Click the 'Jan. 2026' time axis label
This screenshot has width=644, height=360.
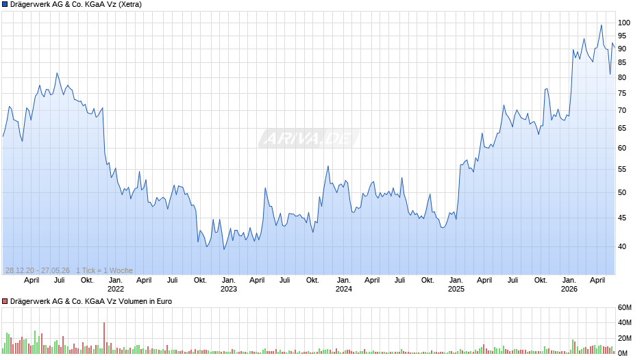[x=569, y=285]
